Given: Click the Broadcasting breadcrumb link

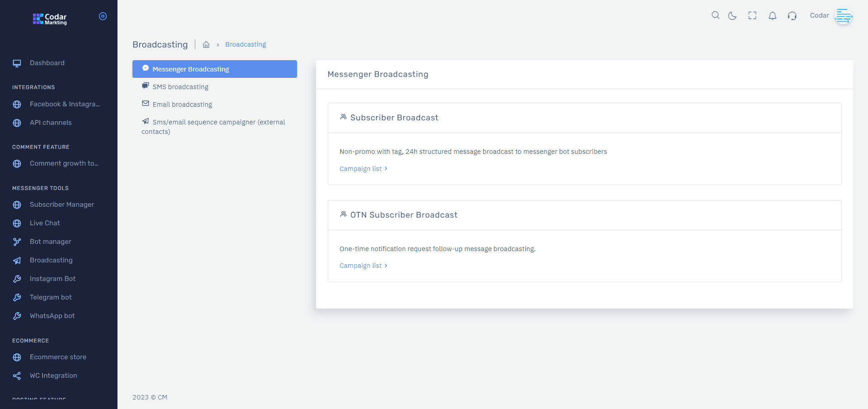Looking at the screenshot, I should click(245, 44).
